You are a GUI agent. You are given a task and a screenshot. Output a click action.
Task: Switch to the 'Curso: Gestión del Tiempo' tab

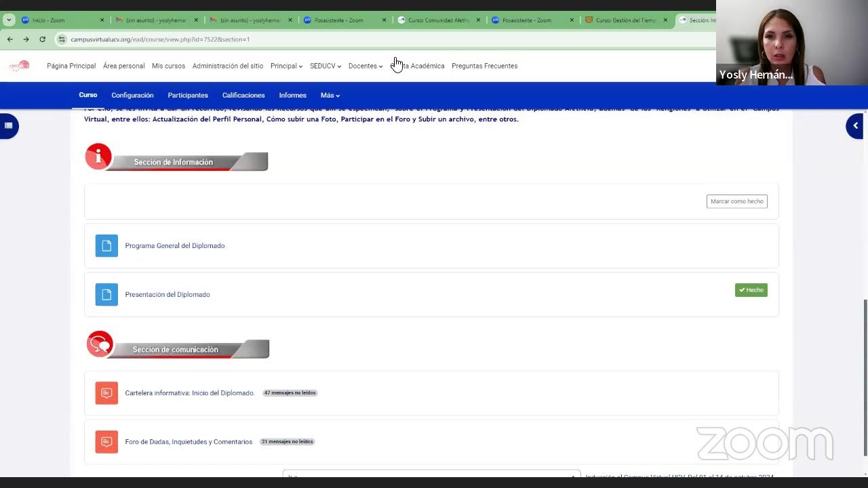(x=626, y=20)
